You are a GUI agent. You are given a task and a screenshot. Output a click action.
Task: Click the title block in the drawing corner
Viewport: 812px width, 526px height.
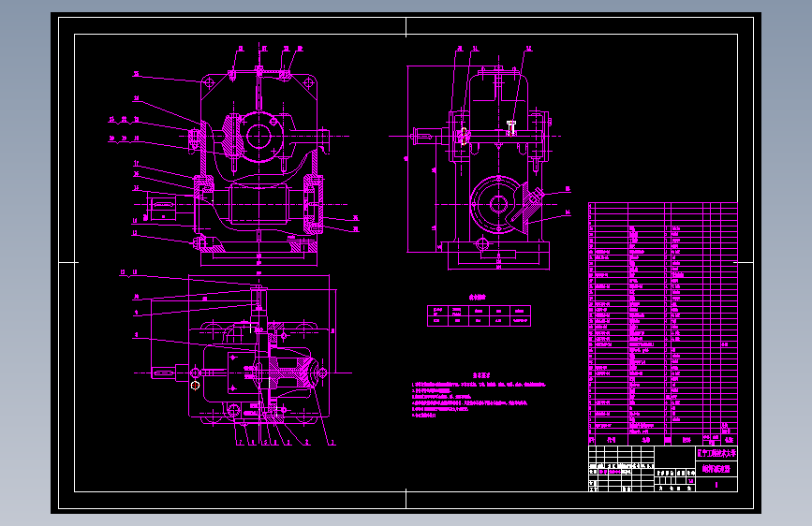click(x=663, y=469)
